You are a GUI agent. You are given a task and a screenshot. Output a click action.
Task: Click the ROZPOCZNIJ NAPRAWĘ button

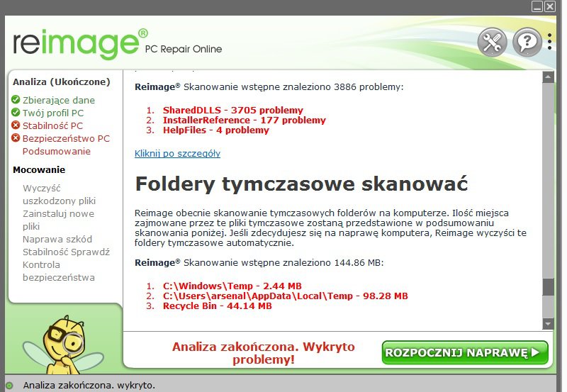pos(465,352)
